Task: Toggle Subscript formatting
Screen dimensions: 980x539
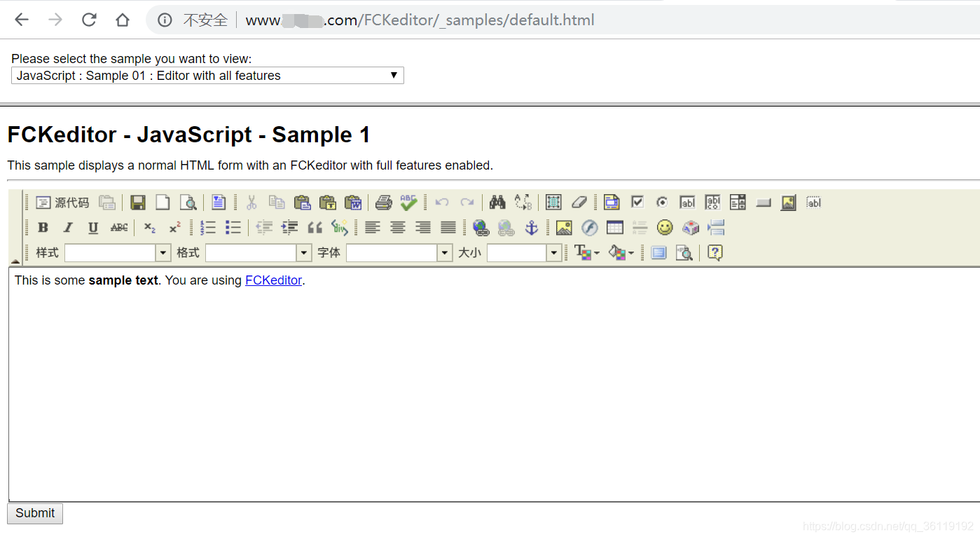Action: (x=150, y=227)
